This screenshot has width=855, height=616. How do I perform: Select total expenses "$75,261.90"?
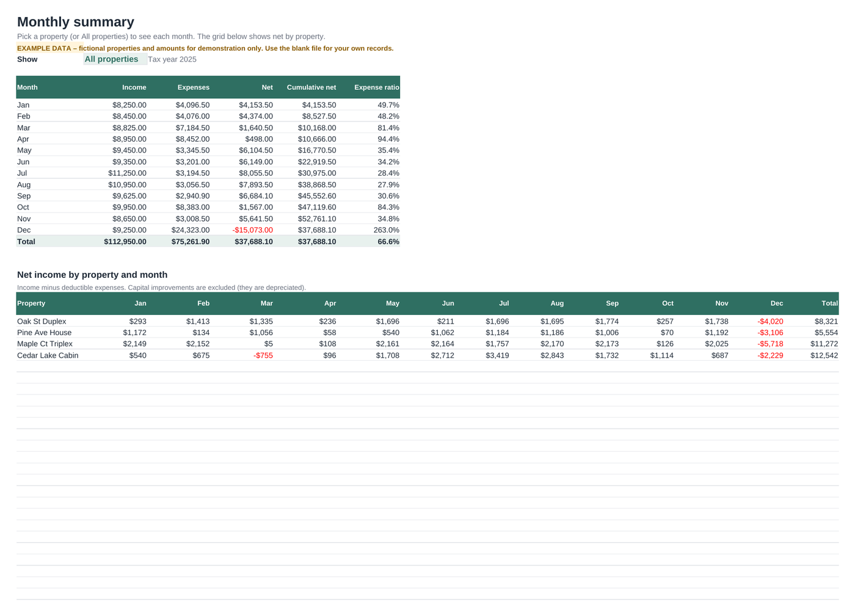coord(191,242)
